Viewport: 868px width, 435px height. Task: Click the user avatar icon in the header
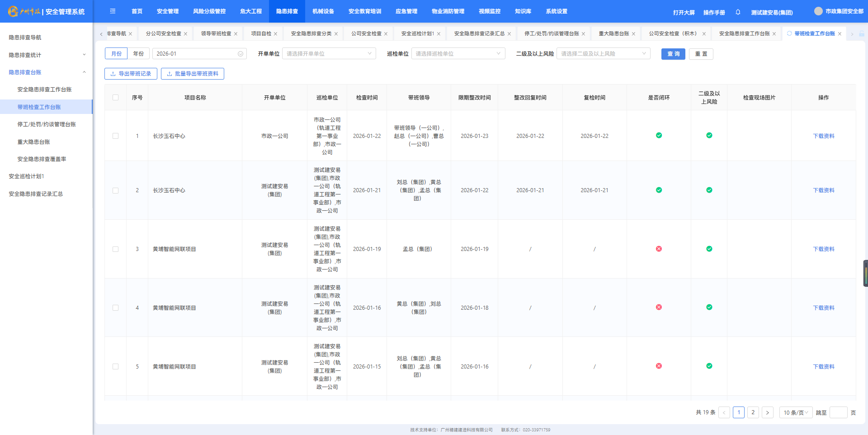(x=818, y=11)
